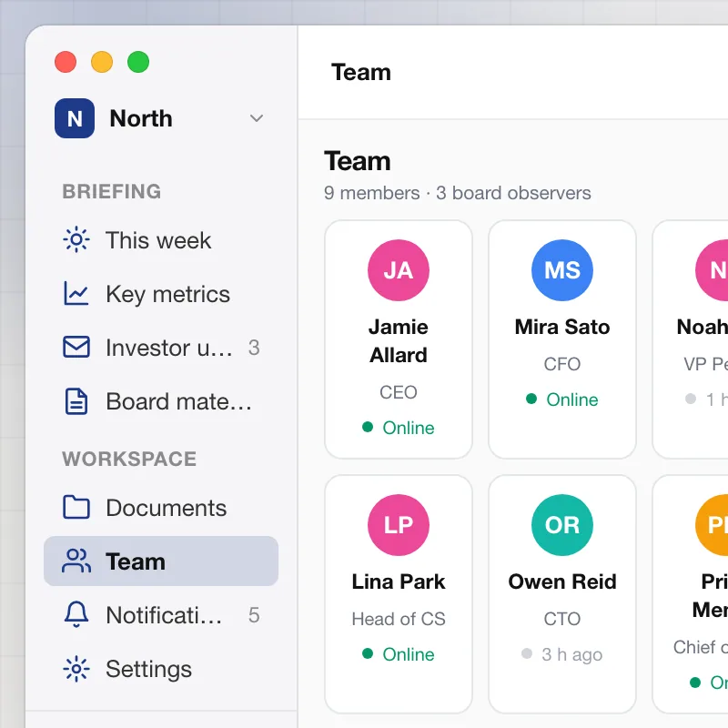
Task: Click the 9 members · 3 board observers text
Action: tap(458, 193)
